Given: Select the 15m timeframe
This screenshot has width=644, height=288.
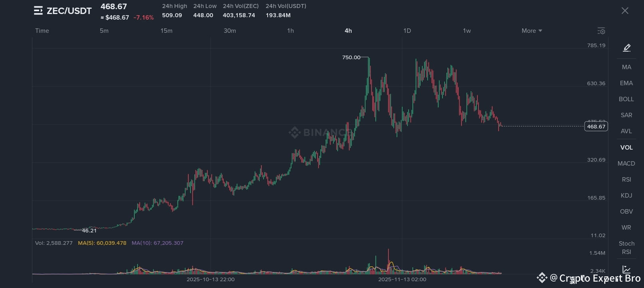Looking at the screenshot, I should [167, 31].
